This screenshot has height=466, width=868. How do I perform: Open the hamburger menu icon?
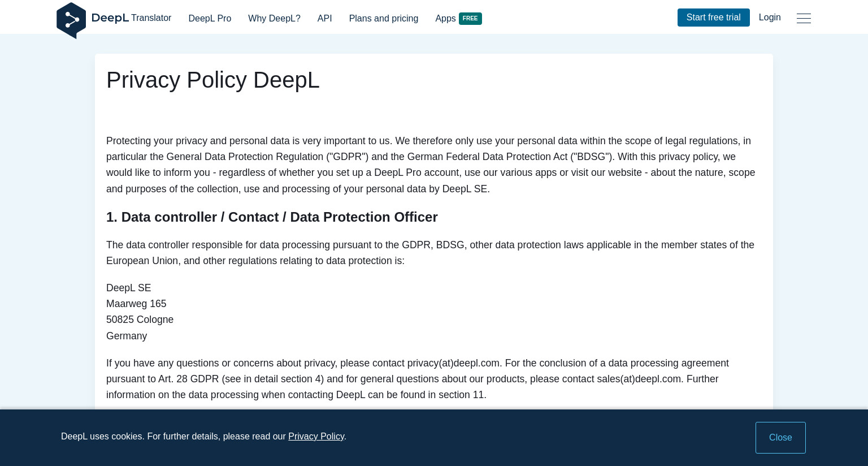(804, 18)
